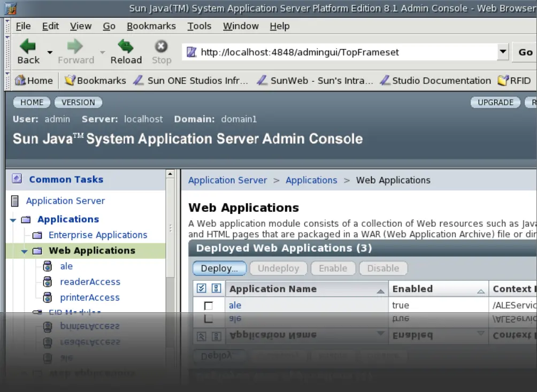This screenshot has height=392, width=537.
Task: Open the Tools menu
Action: [199, 26]
